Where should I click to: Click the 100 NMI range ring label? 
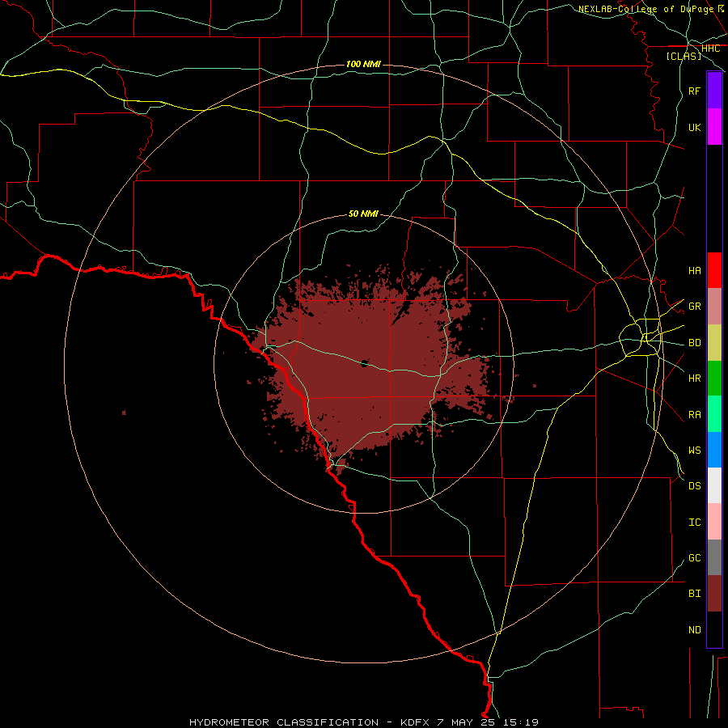pos(363,64)
